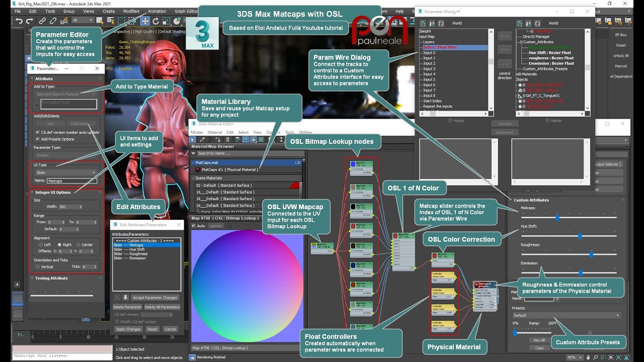Open Presets Default dropdown
Screen dimensions: 644x362
click(567, 315)
